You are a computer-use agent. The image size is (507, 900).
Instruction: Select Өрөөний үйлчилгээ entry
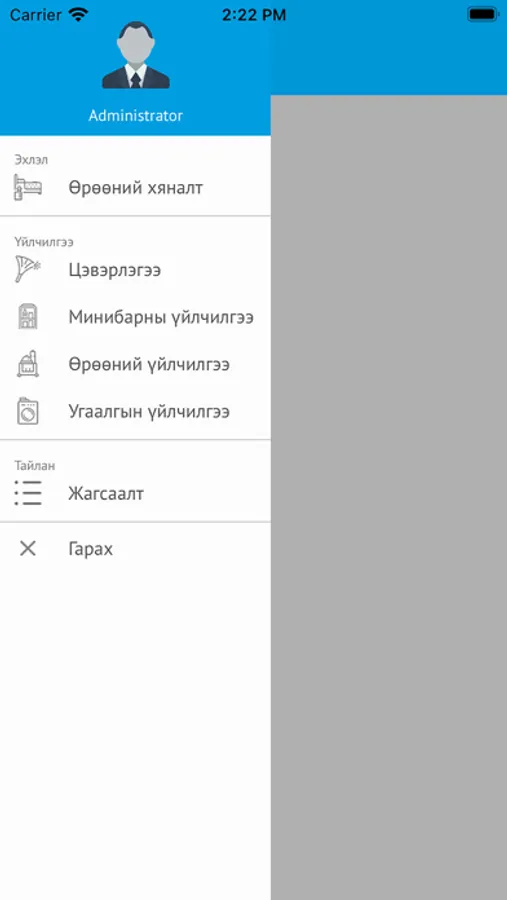tap(135, 364)
